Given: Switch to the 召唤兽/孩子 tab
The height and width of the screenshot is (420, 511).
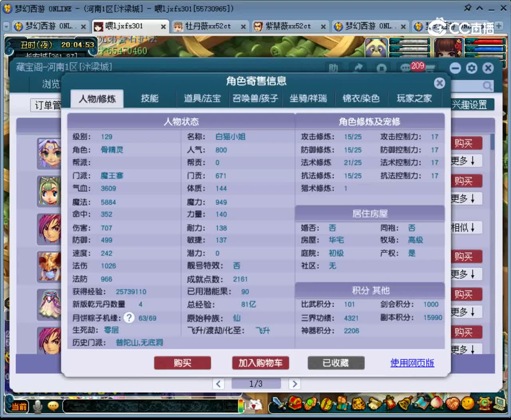Looking at the screenshot, I should [x=255, y=98].
